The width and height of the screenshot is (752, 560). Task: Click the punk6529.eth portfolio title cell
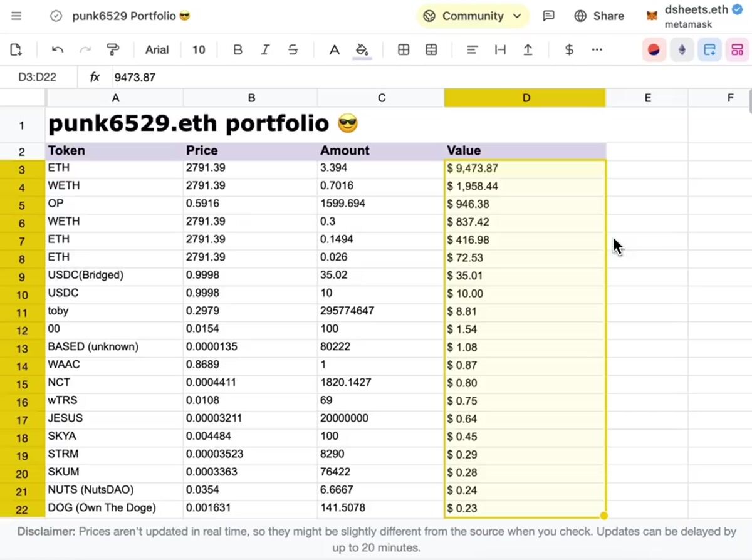(x=203, y=124)
